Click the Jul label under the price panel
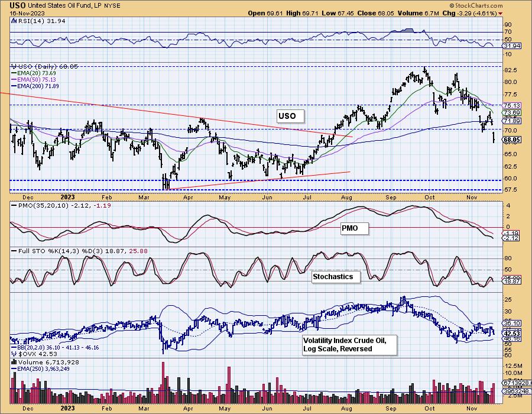The width and height of the screenshot is (532, 414). (x=307, y=197)
